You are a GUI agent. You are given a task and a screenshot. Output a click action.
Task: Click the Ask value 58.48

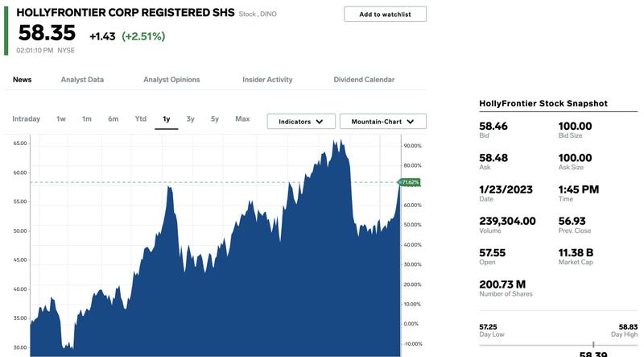point(493,158)
